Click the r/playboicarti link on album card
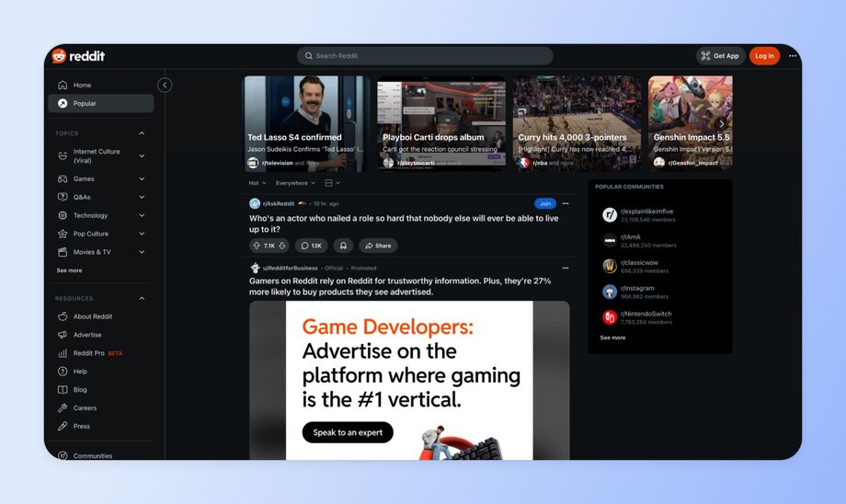This screenshot has height=504, width=846. [x=416, y=163]
